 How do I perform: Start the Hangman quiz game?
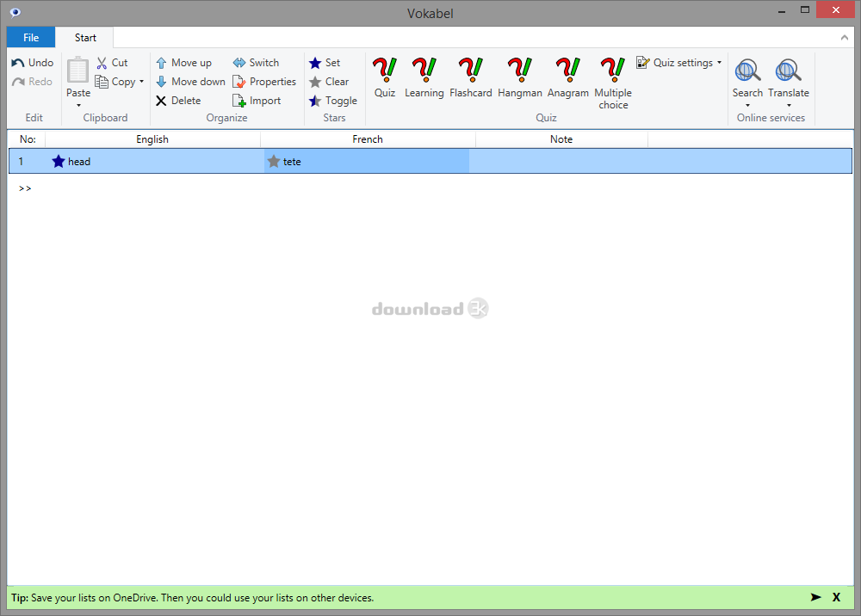click(519, 77)
